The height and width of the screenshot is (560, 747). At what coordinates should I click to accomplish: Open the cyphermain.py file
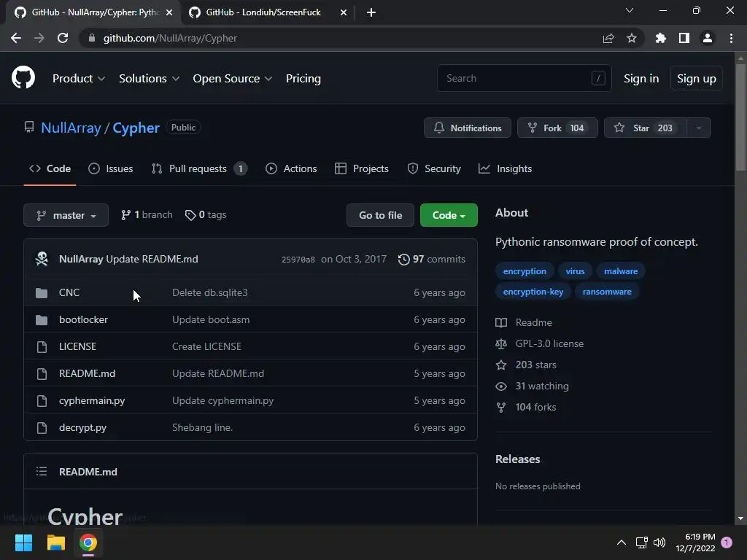click(x=92, y=400)
